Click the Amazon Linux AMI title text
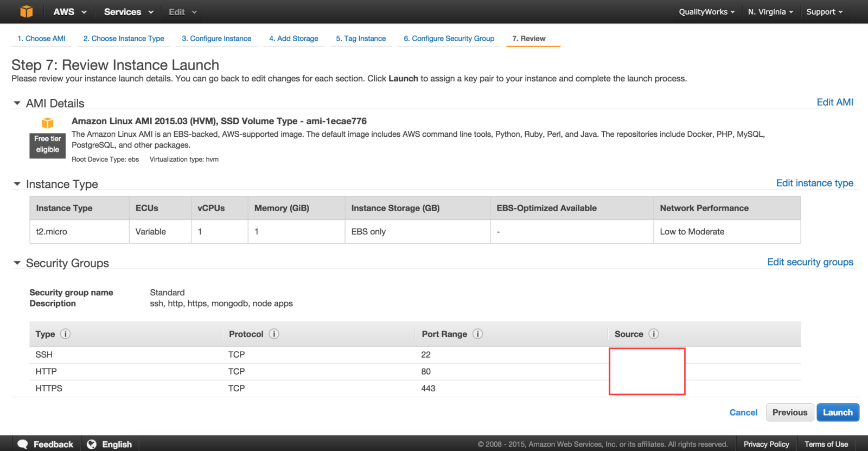The image size is (868, 451). 219,121
